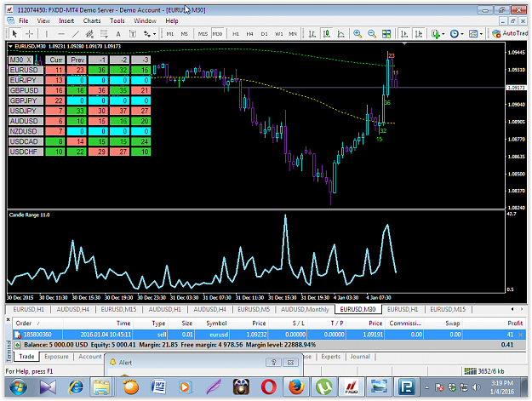
Task: Select the text label tool
Action: [x=133, y=33]
